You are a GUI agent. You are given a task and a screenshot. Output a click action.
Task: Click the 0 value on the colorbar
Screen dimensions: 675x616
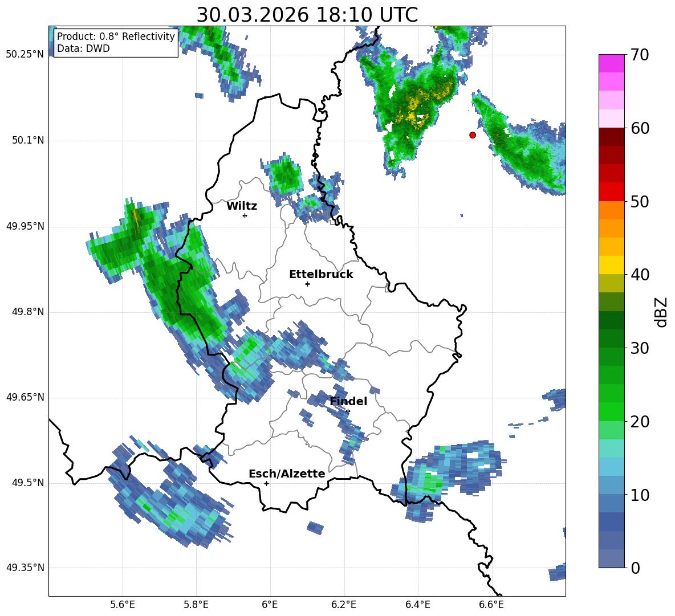pyautogui.click(x=636, y=568)
